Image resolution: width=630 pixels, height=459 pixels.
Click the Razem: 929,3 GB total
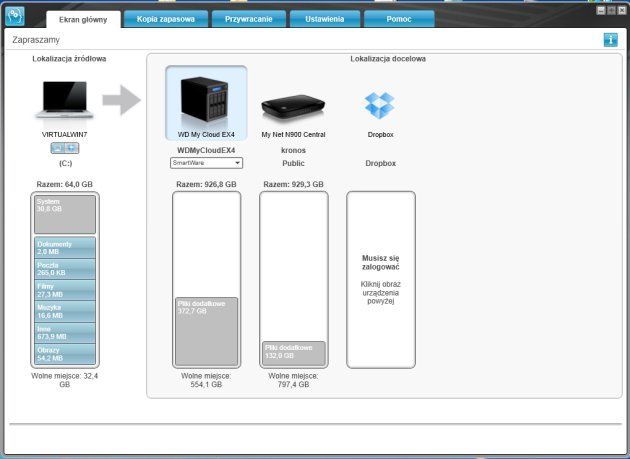point(293,184)
